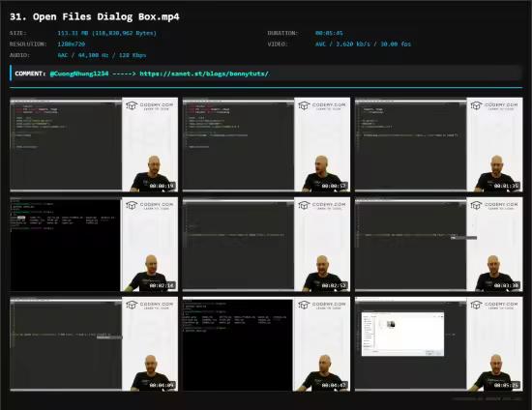Viewport: 532px width, 410px height.
Task: Open the thumbnail at timestamp 00:03:30
Action: point(439,245)
